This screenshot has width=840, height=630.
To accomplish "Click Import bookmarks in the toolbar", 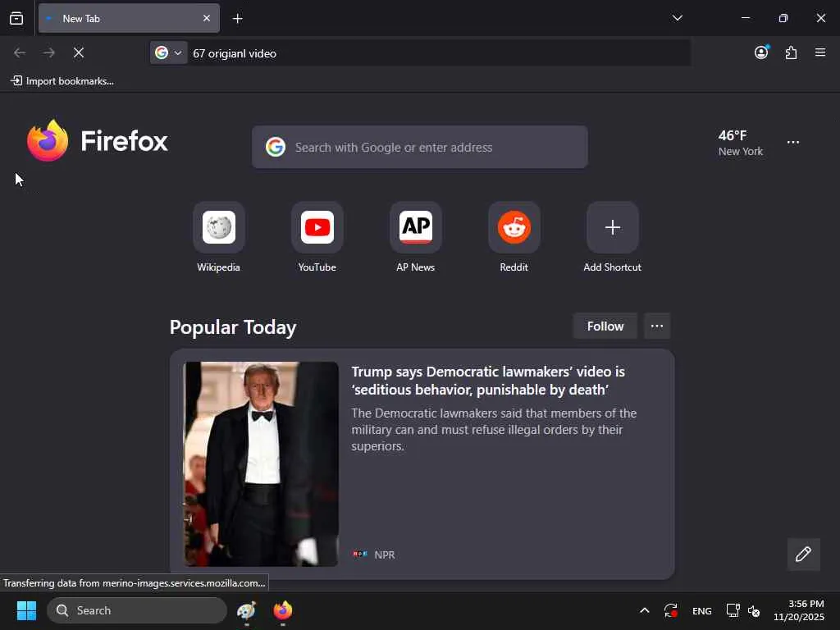I will point(62,81).
